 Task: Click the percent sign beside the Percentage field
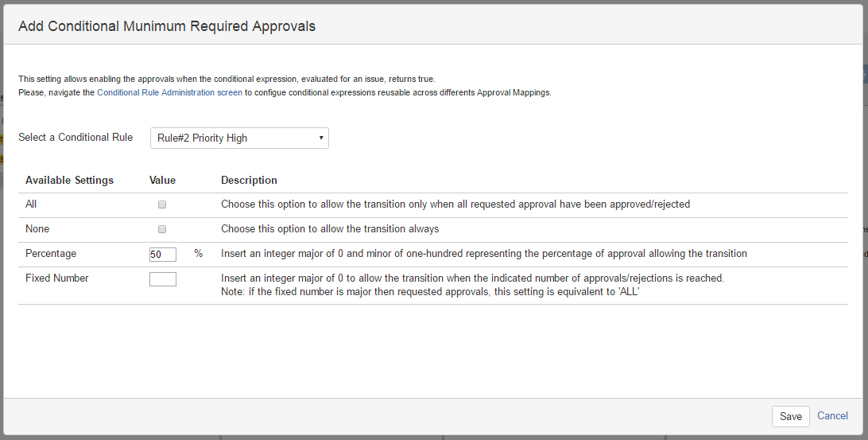tap(199, 254)
